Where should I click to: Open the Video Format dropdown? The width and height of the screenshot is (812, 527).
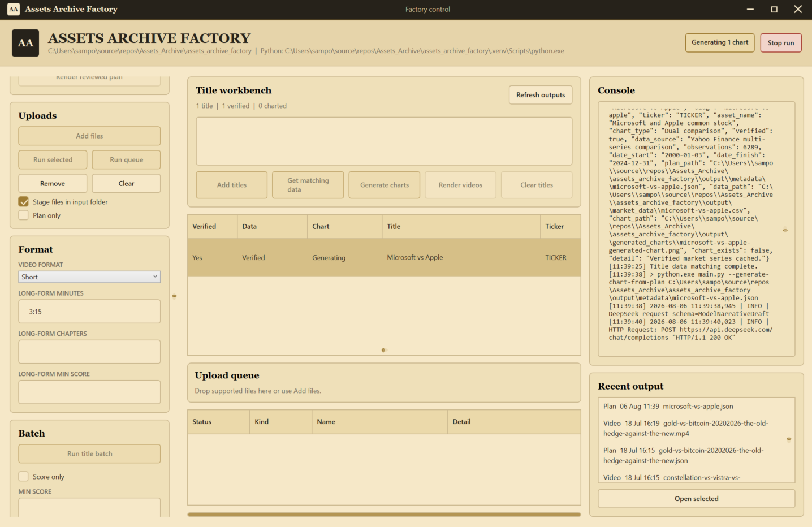[x=89, y=277]
